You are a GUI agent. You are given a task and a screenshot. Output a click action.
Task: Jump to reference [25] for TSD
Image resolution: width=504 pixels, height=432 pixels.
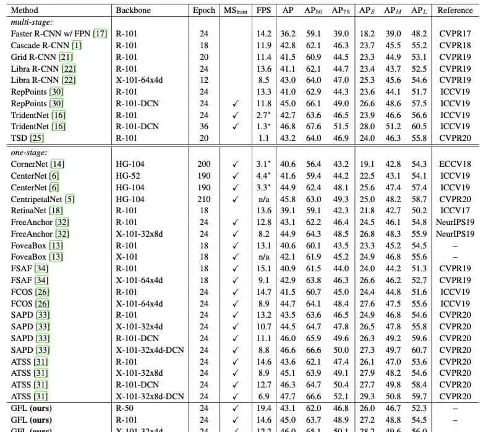point(36,139)
